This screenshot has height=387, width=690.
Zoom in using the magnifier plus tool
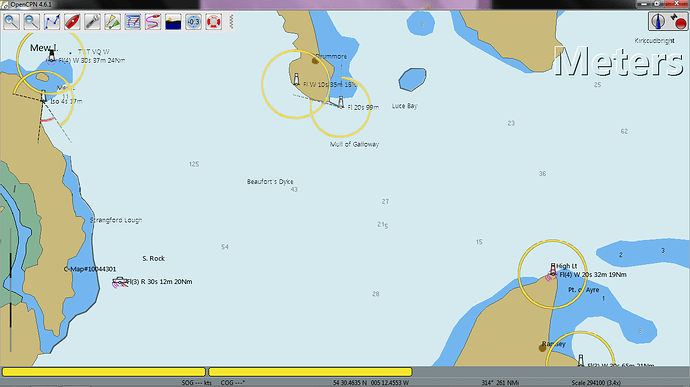point(11,22)
